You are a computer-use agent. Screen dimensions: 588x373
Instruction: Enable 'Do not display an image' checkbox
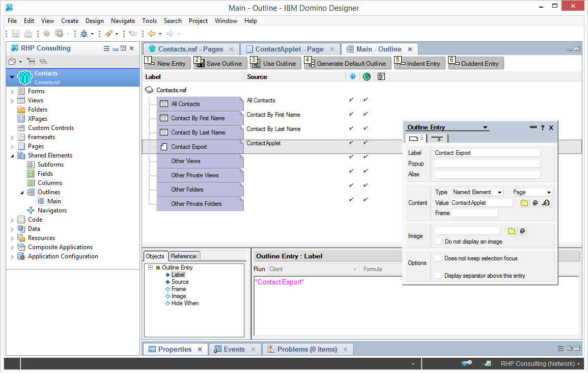click(439, 242)
